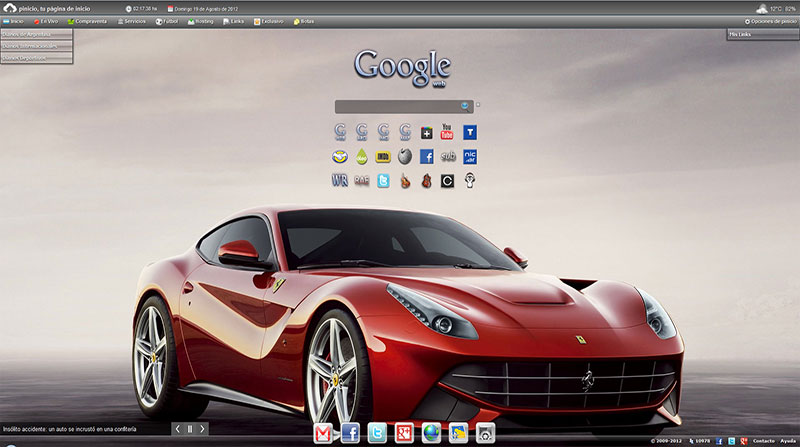Click the nic.ar icon
The image size is (800, 447).
pyautogui.click(x=470, y=156)
